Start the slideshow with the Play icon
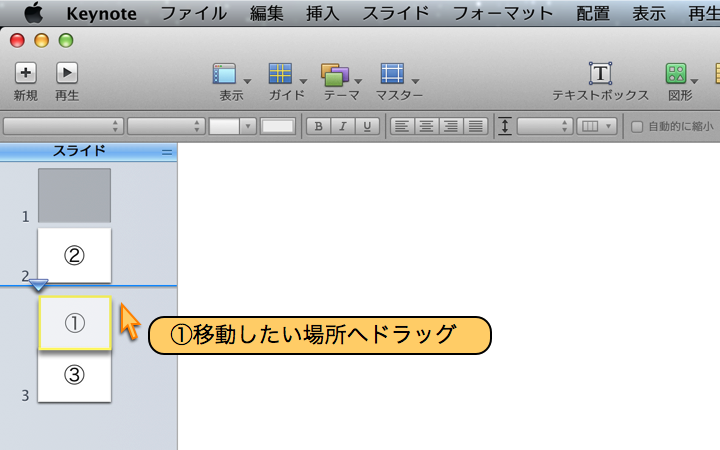 [x=67, y=73]
